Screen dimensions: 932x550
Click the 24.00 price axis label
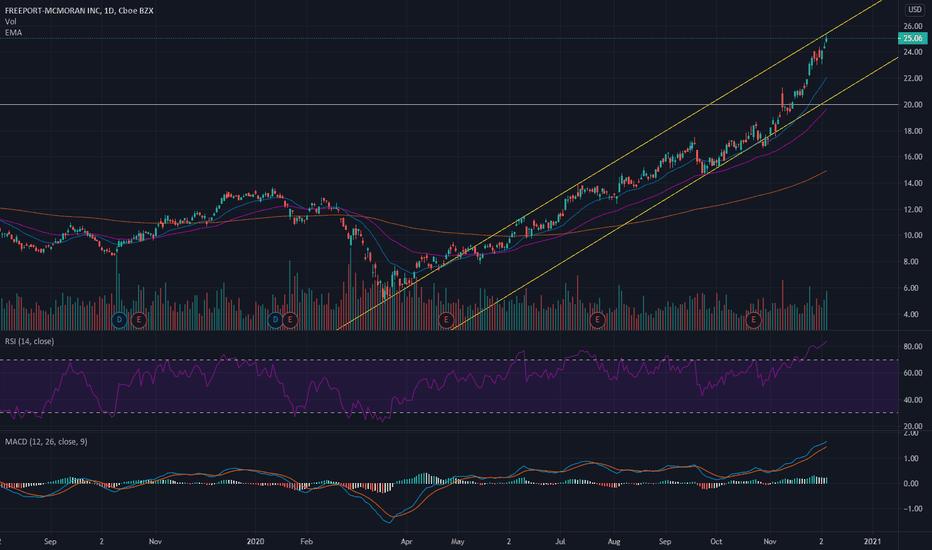(913, 52)
